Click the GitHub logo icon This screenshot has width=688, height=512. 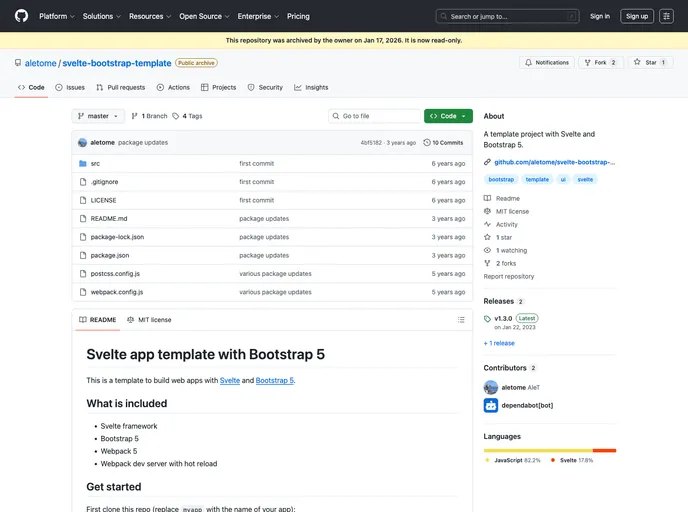pyautogui.click(x=21, y=16)
